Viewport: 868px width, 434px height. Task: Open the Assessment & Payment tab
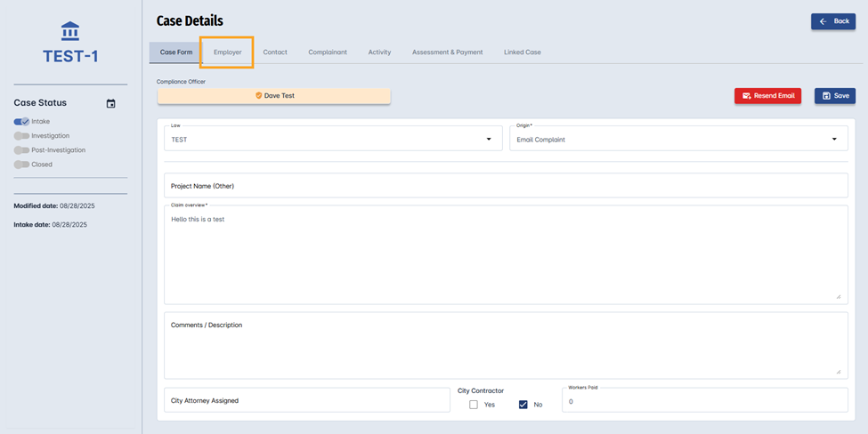[447, 52]
